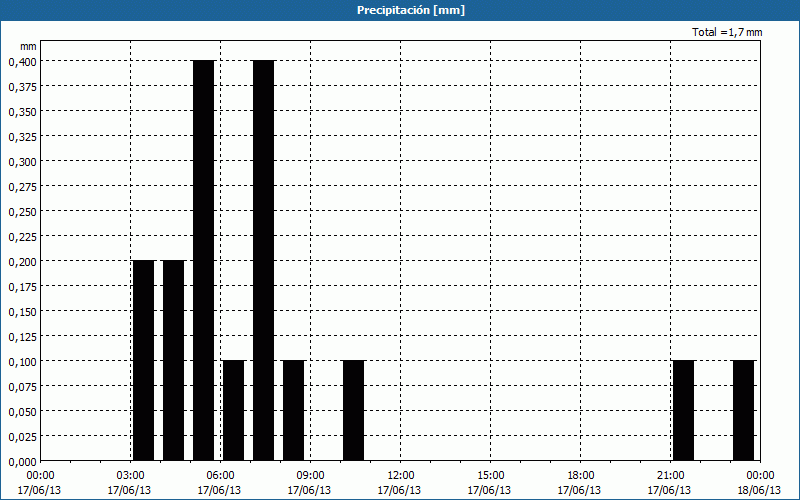Screen dimensions: 800x500
Task: Select the "Total =1,7 mm" summary text
Action: point(727,32)
